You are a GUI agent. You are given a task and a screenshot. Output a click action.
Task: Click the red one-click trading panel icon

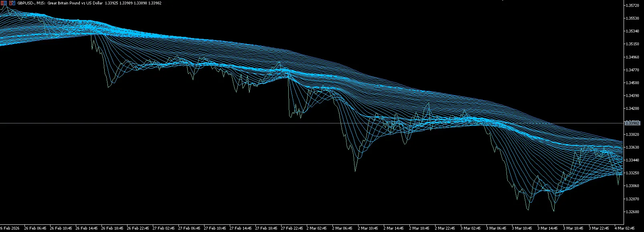click(4, 3)
